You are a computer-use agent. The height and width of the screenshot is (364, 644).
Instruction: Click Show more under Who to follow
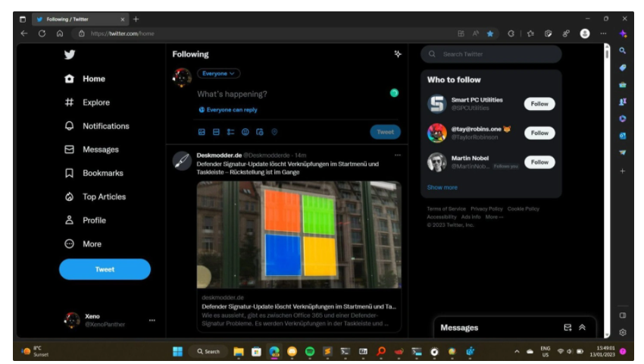(x=442, y=187)
